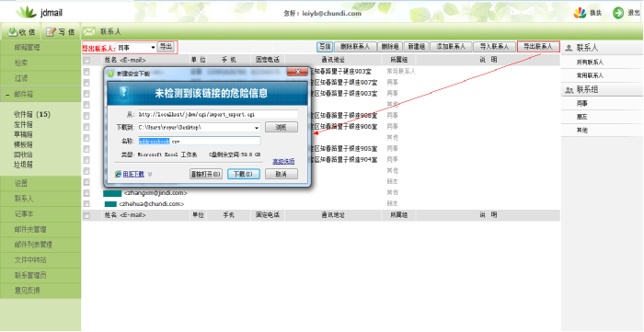The width and height of the screenshot is (644, 332).
Task: Check the contact row with address 908室
Action: click(86, 115)
